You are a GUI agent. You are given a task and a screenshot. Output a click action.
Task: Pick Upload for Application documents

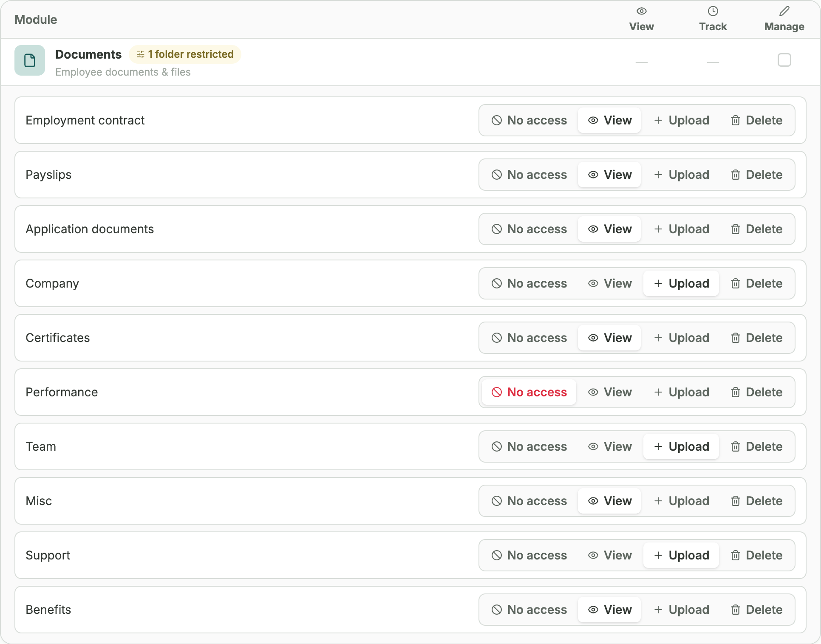click(x=681, y=229)
